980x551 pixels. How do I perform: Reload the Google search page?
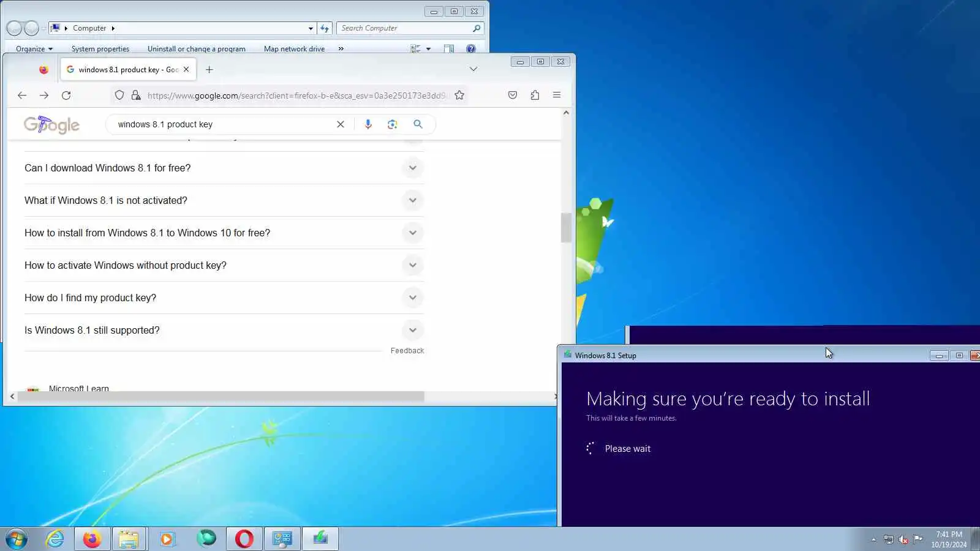66,95
